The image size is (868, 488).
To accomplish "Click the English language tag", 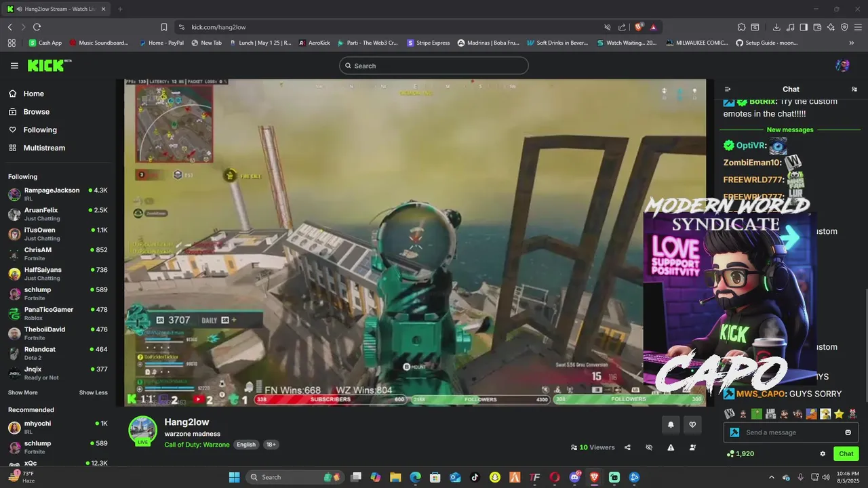I will (x=246, y=445).
